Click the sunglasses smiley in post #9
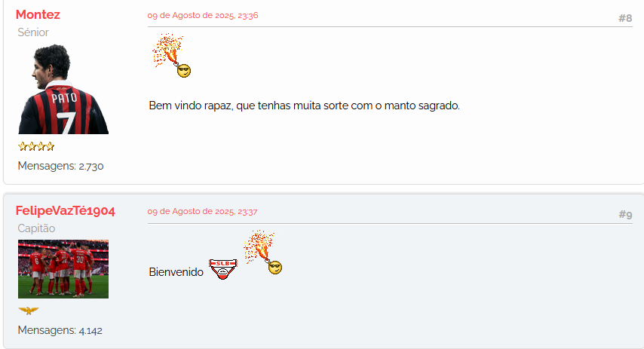Image resolution: width=644 pixels, height=349 pixels. [275, 268]
